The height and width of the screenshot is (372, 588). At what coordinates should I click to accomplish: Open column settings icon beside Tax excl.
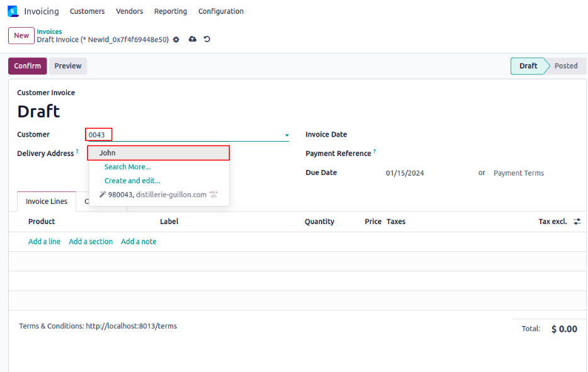point(577,222)
